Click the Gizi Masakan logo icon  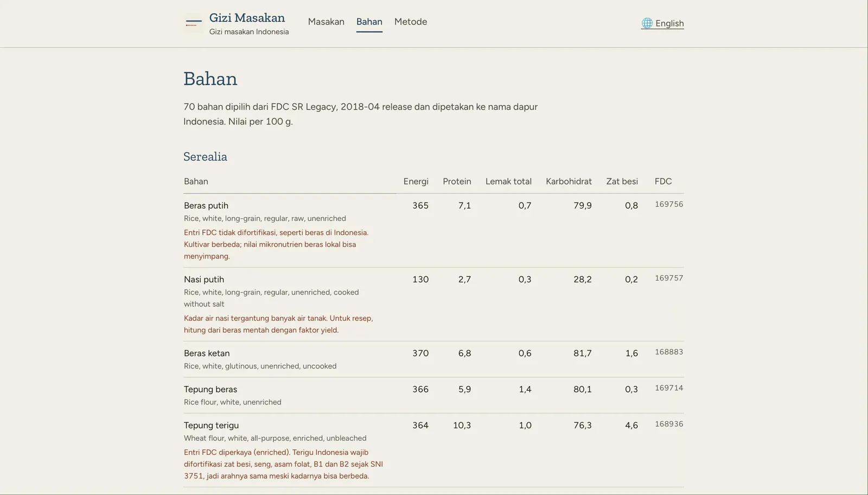(x=194, y=23)
